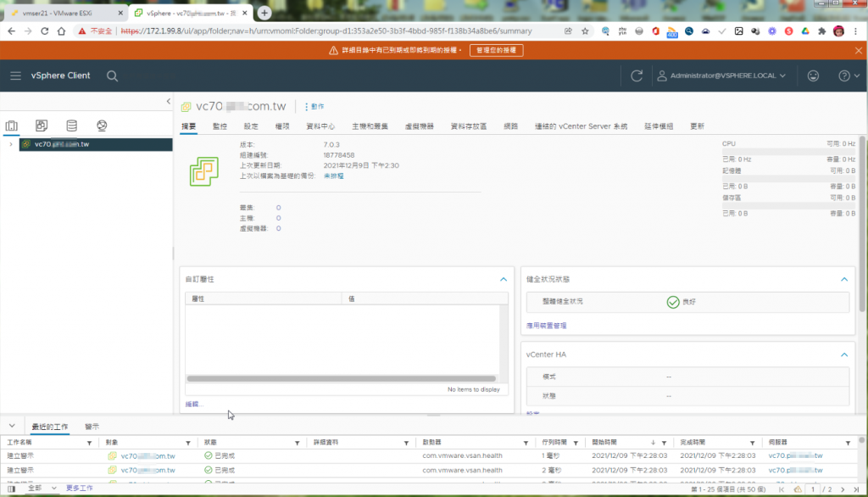Click 管理您的授權 button in banner
Screen dimensions: 868x497
496,50
